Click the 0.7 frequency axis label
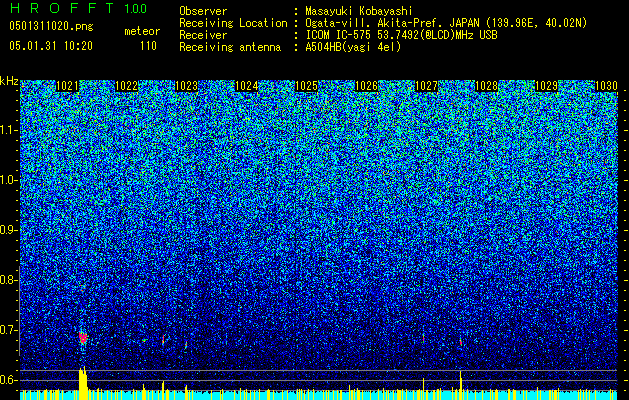 [8, 330]
